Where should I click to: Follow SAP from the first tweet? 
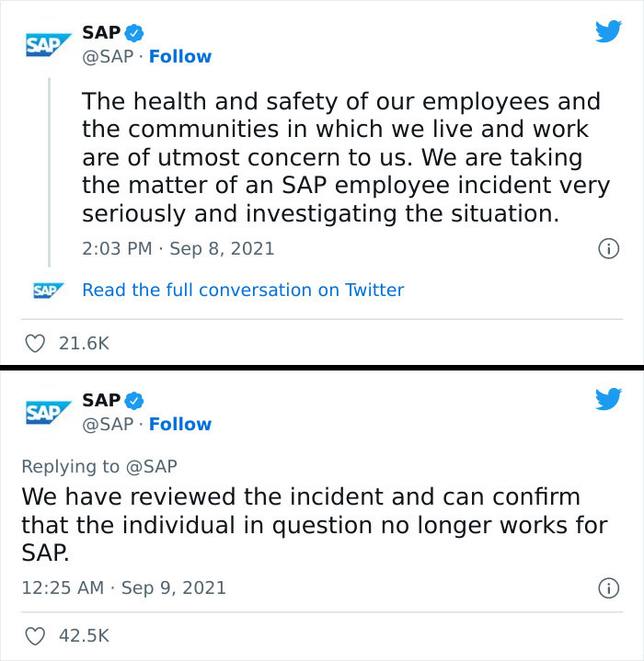[180, 56]
